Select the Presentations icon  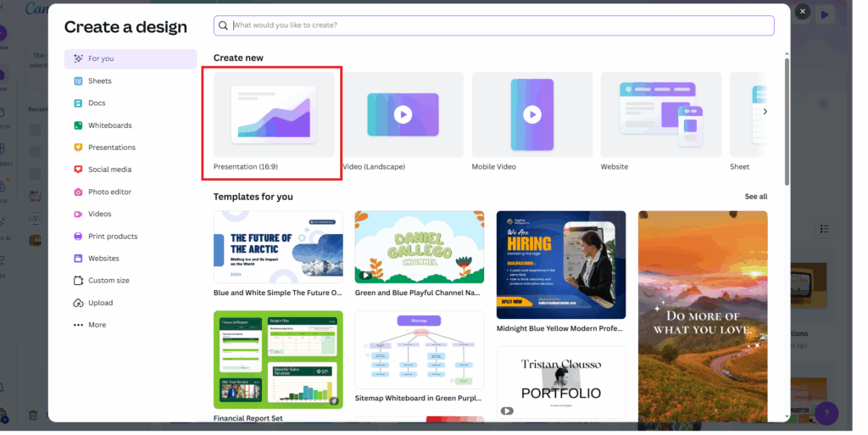pyautogui.click(x=78, y=148)
